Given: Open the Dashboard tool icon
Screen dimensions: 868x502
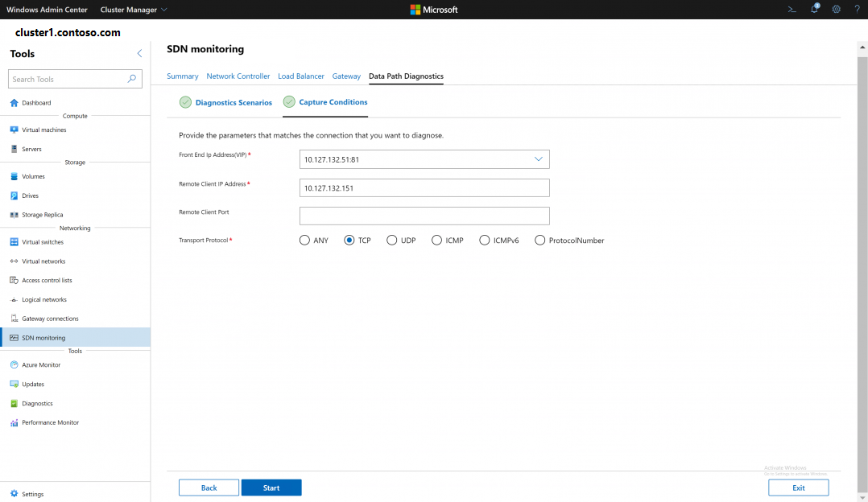Looking at the screenshot, I should pyautogui.click(x=14, y=103).
